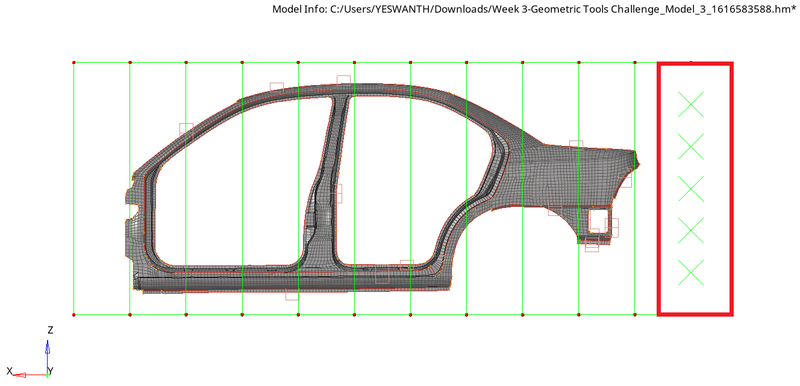Select the B-pillar mesh between door openings

[325, 189]
